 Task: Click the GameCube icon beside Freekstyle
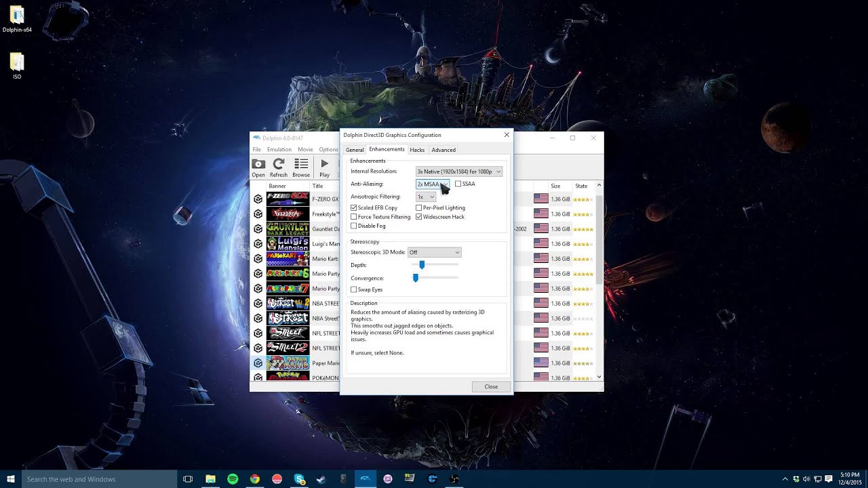pyautogui.click(x=258, y=214)
